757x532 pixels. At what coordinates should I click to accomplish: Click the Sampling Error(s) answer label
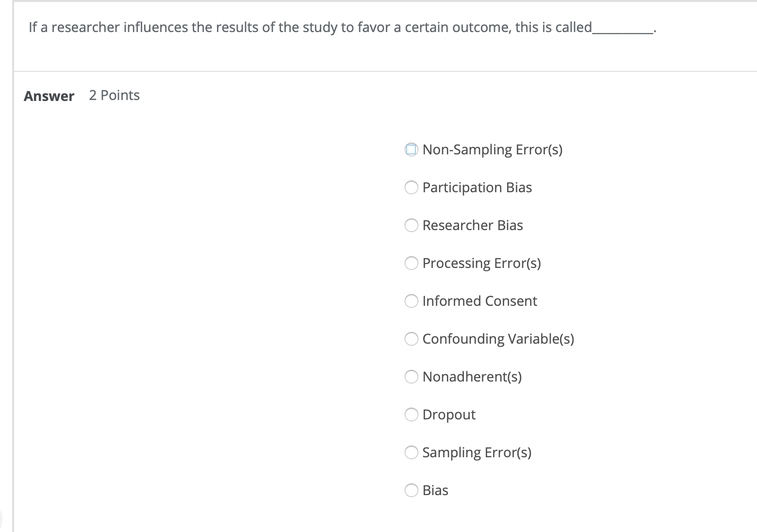click(x=477, y=452)
